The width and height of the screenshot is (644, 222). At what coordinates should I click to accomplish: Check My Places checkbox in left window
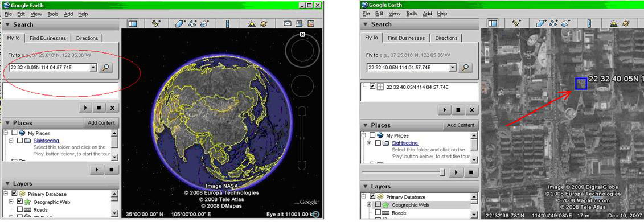click(14, 133)
